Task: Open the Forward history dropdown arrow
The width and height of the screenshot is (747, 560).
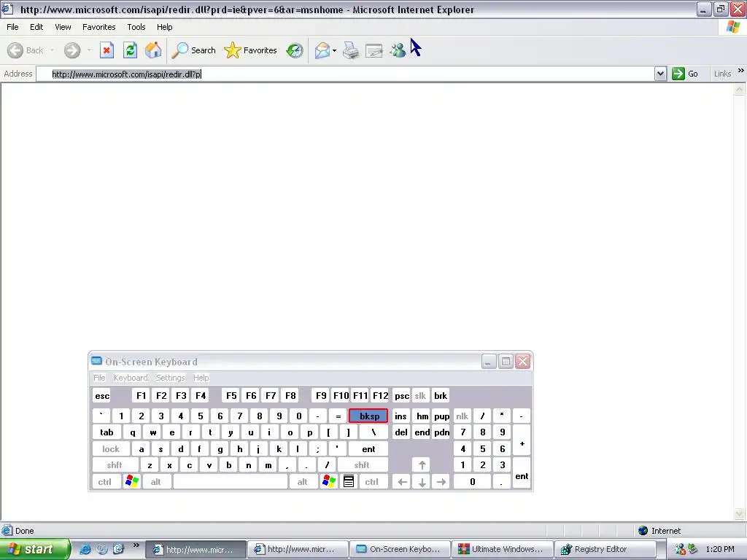Action: pyautogui.click(x=89, y=50)
